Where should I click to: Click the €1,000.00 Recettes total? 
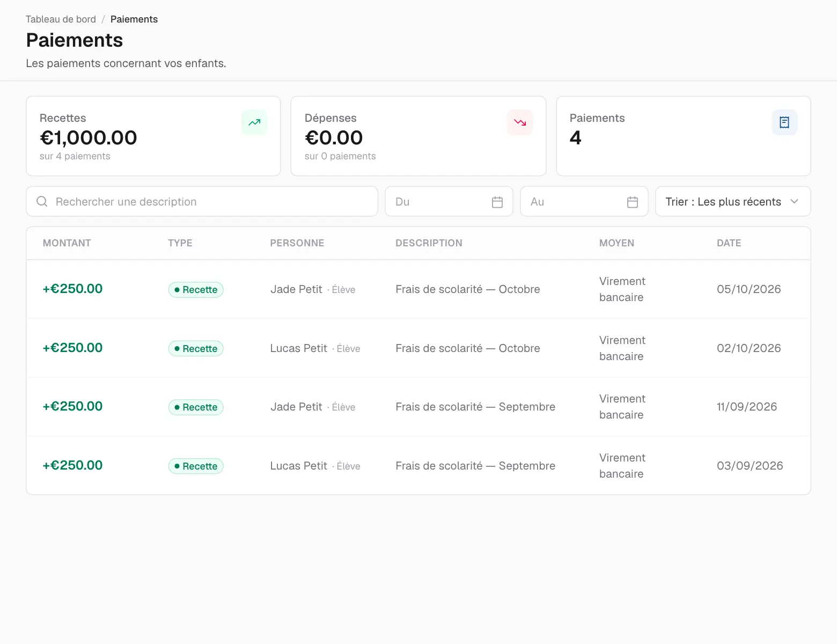coord(89,138)
